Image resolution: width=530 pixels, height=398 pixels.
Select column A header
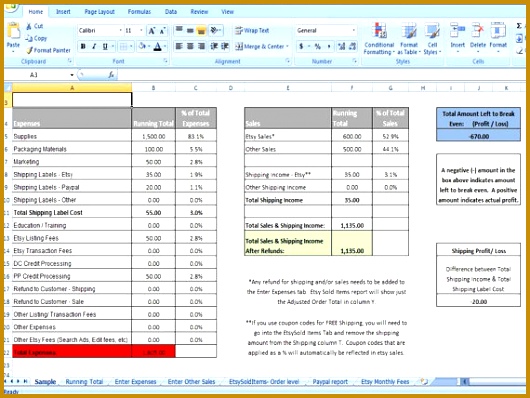[72, 88]
